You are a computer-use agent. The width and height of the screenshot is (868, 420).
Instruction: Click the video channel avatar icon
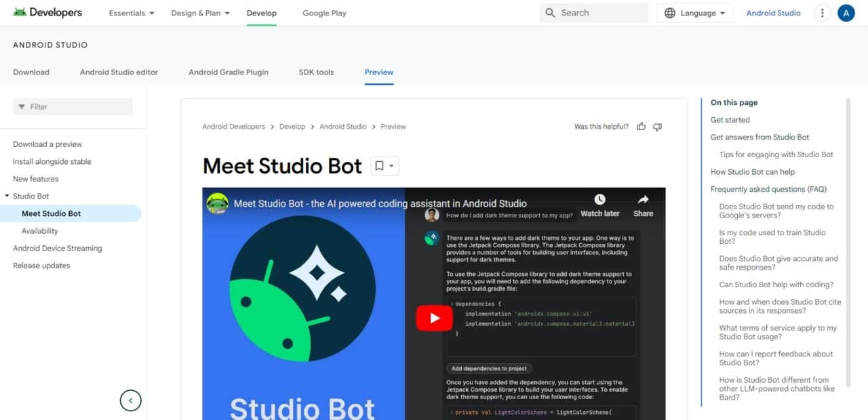(x=218, y=203)
